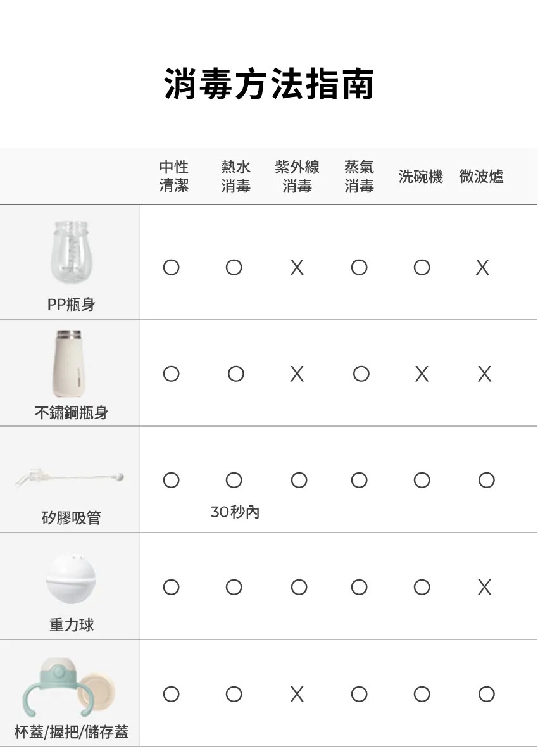Click the 消毒方法指南 title heading
The width and height of the screenshot is (538, 756).
click(x=269, y=84)
